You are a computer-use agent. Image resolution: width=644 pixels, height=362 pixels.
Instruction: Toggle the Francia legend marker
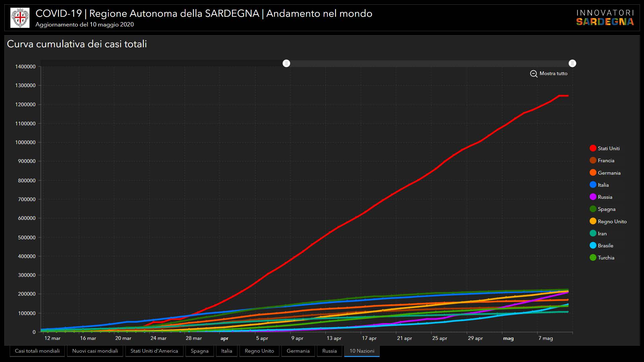point(593,161)
